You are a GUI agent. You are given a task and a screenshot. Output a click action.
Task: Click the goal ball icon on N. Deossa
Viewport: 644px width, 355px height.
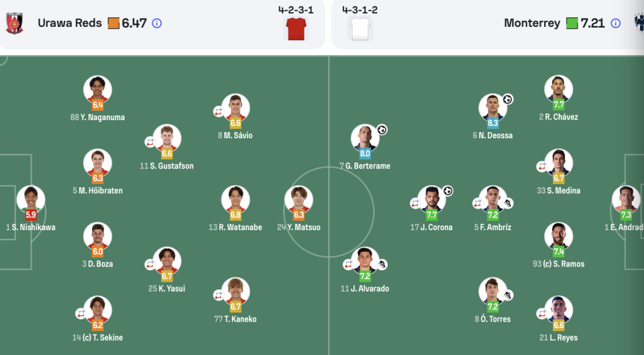(508, 99)
